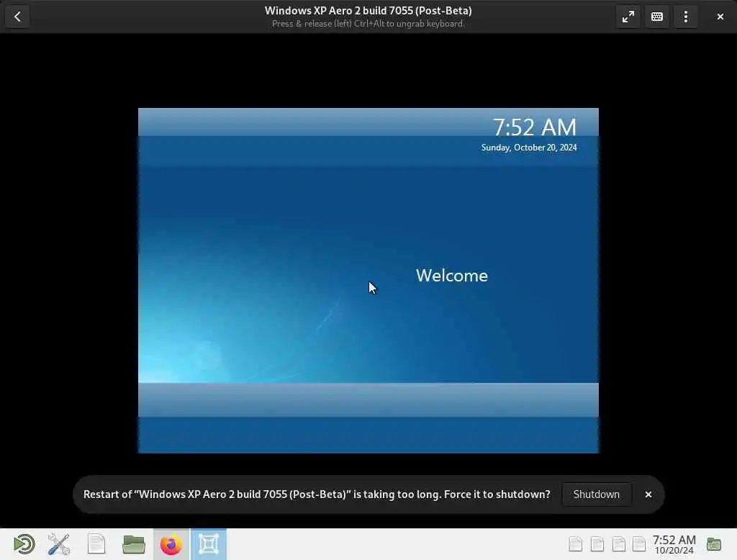Enter fullscreen mode with the expand icon
Screen dimensions: 737x560
[x=628, y=17]
